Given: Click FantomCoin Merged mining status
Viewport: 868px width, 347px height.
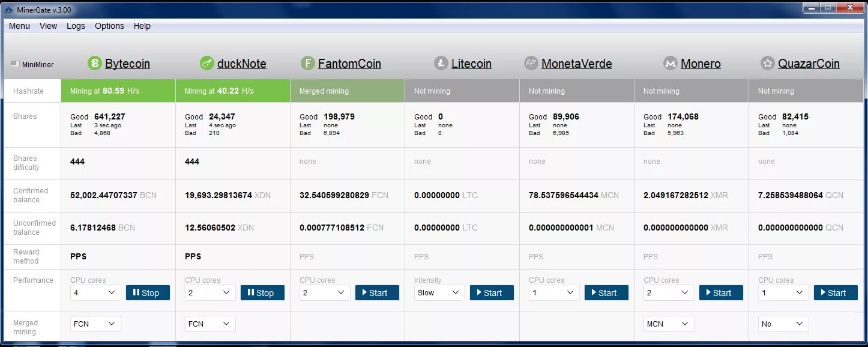Looking at the screenshot, I should click(324, 91).
